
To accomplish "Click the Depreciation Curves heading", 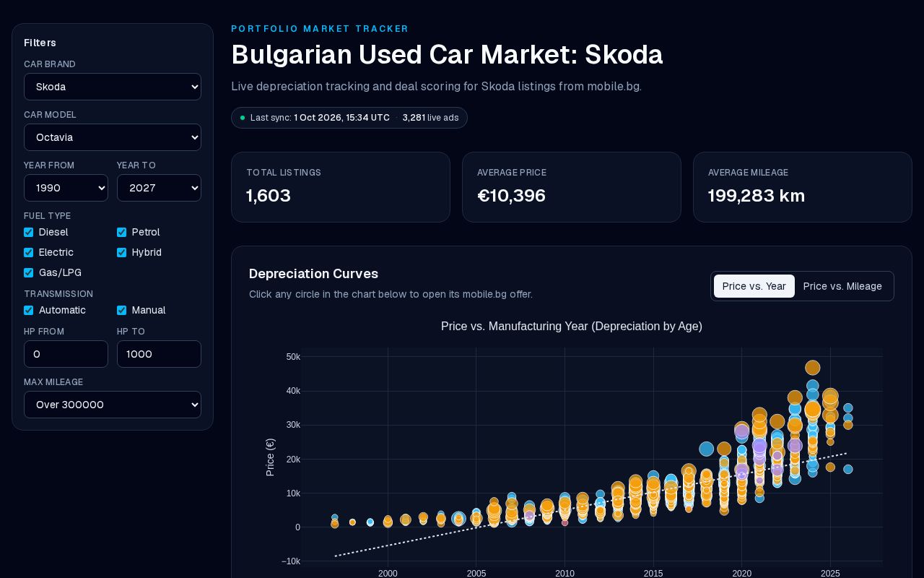I will (313, 274).
